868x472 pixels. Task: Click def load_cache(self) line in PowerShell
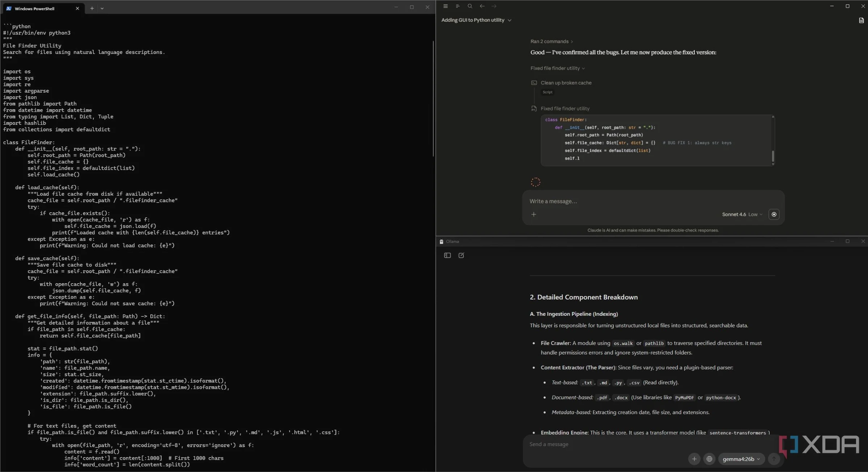click(47, 187)
